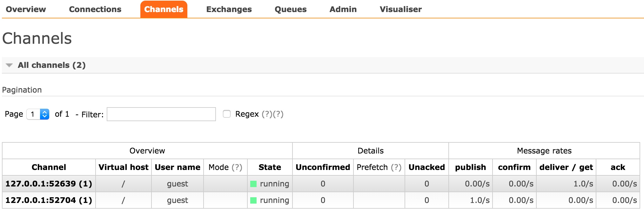Screen dimensions: 644x215
Task: Sort by confirm rate column header
Action: (514, 167)
